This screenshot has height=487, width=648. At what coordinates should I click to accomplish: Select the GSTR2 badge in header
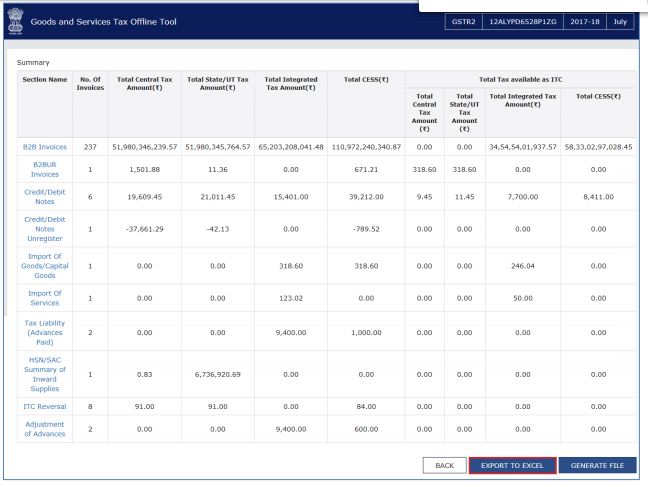[464, 22]
